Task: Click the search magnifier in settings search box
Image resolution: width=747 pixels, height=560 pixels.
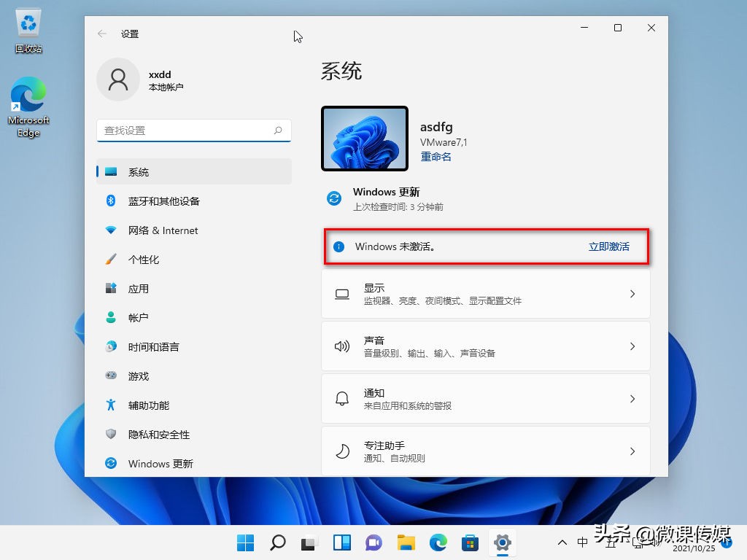Action: coord(278,131)
